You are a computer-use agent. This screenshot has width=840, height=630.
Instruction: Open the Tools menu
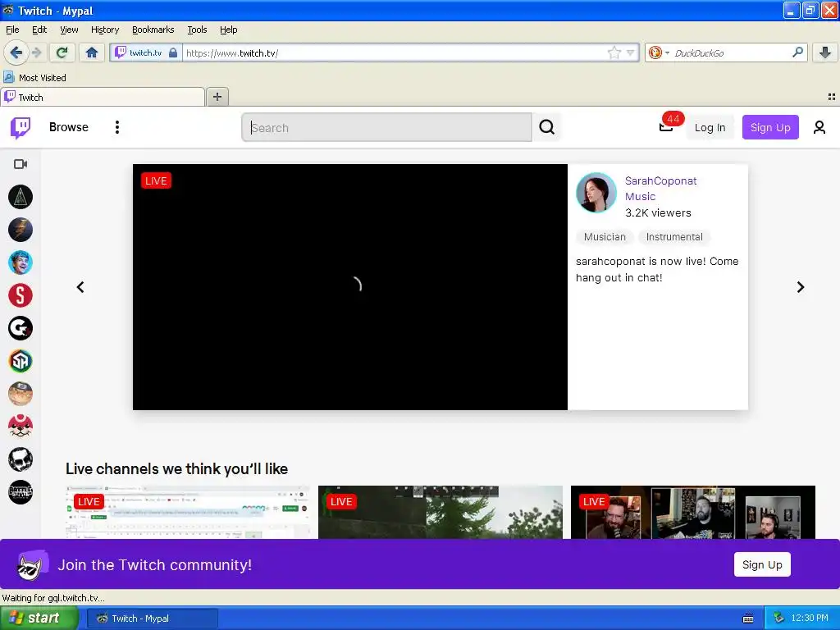pyautogui.click(x=197, y=30)
